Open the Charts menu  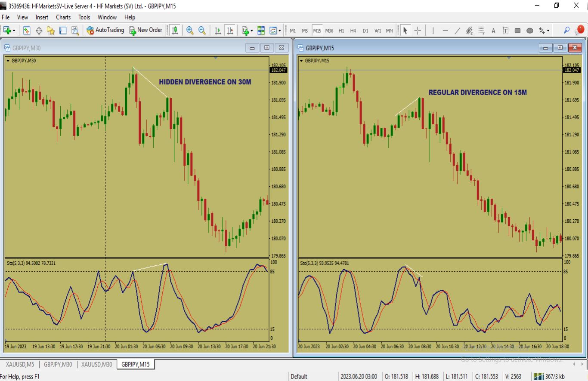coord(63,17)
